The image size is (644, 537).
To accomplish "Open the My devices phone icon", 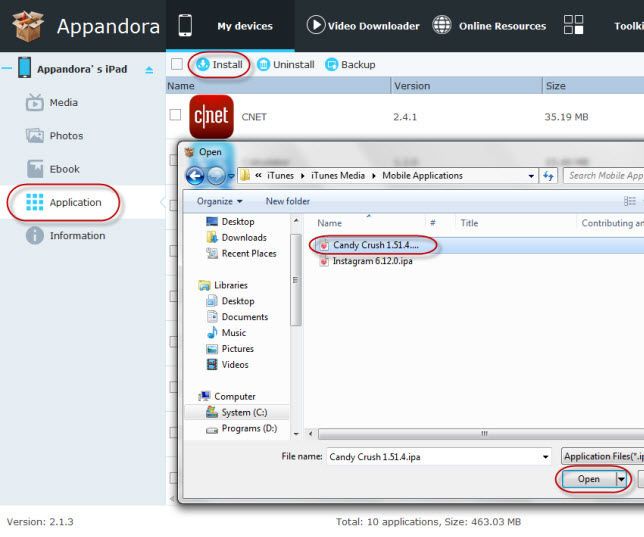I will coord(185,25).
